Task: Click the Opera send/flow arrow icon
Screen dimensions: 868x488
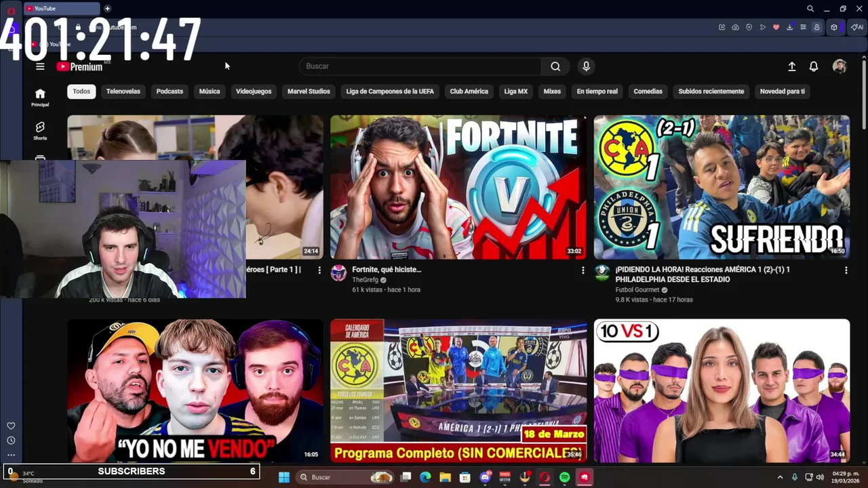Action: 762,27
